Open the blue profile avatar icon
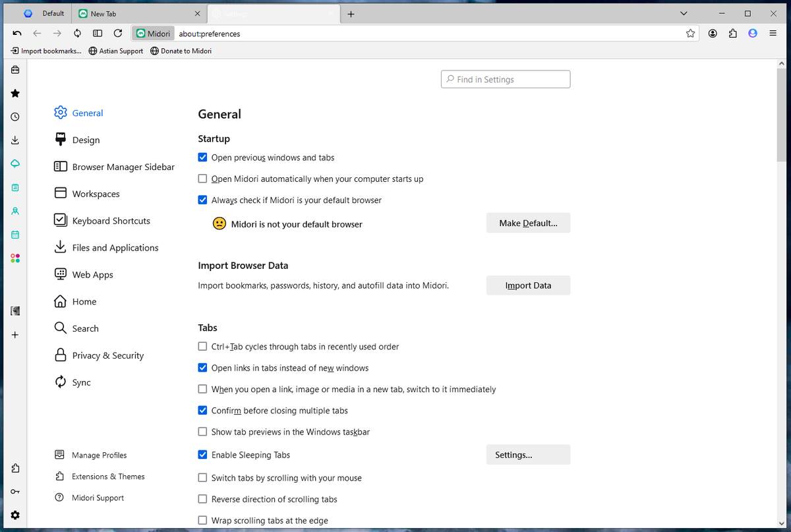791x532 pixels. (x=753, y=33)
